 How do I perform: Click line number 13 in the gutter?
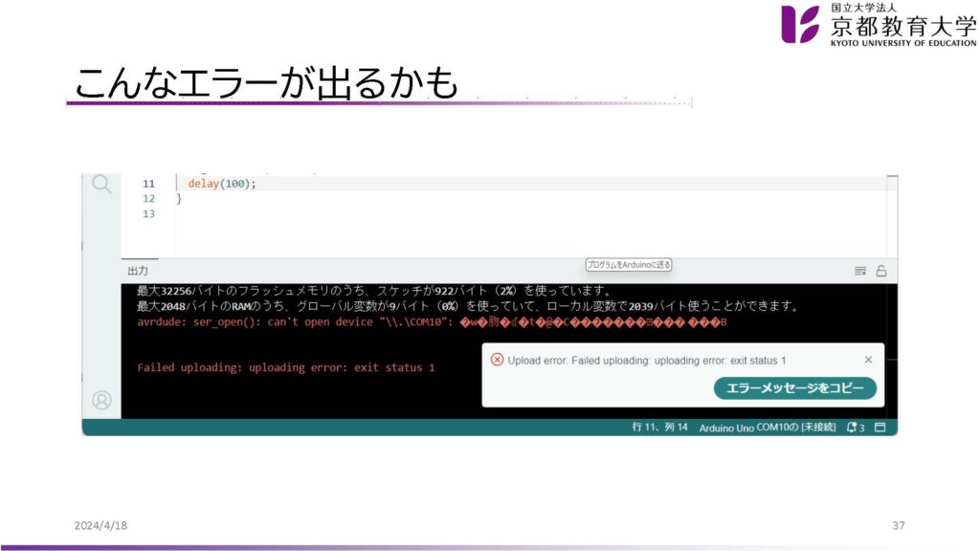pyautogui.click(x=148, y=214)
